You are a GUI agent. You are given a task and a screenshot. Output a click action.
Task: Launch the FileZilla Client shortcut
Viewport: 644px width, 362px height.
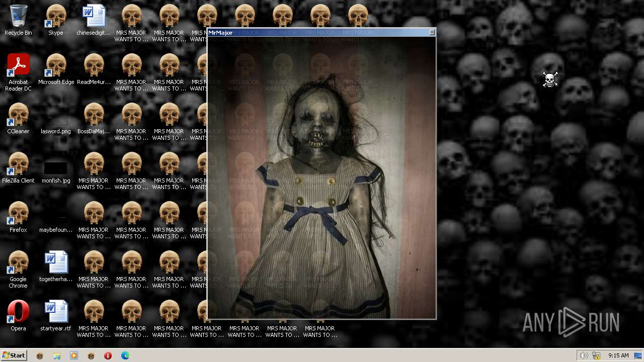[x=18, y=168]
